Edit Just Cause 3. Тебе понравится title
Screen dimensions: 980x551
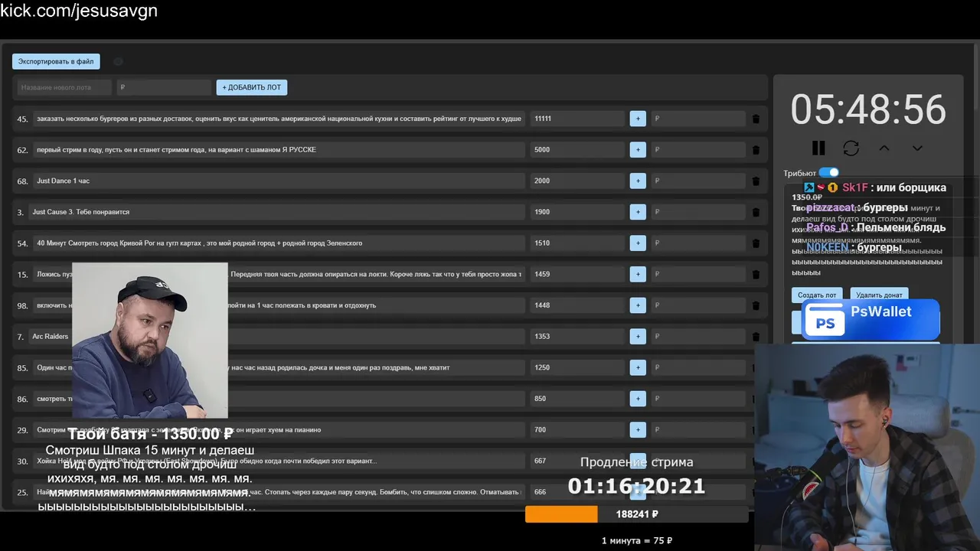click(x=276, y=212)
